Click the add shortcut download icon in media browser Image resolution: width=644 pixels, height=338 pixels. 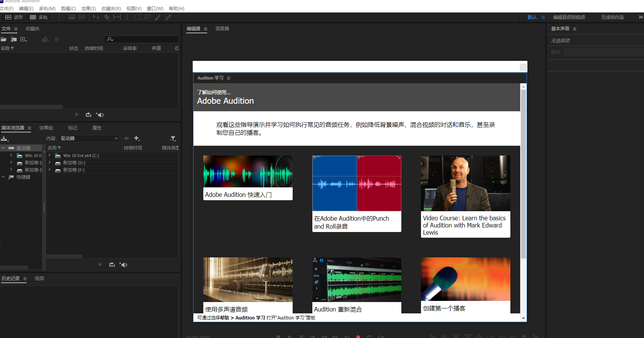(5, 139)
